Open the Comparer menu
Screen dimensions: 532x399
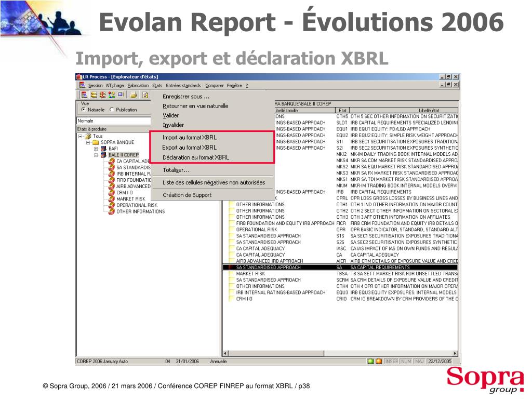215,86
